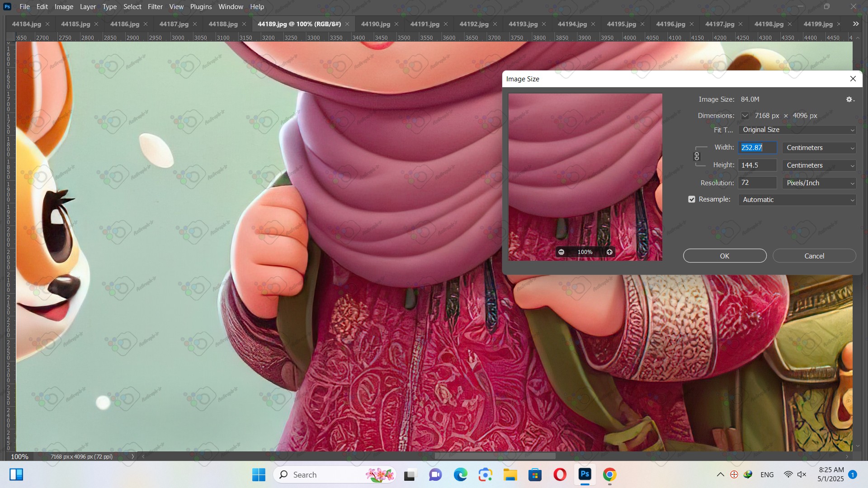Open the Help menu
The height and width of the screenshot is (488, 868).
[257, 7]
